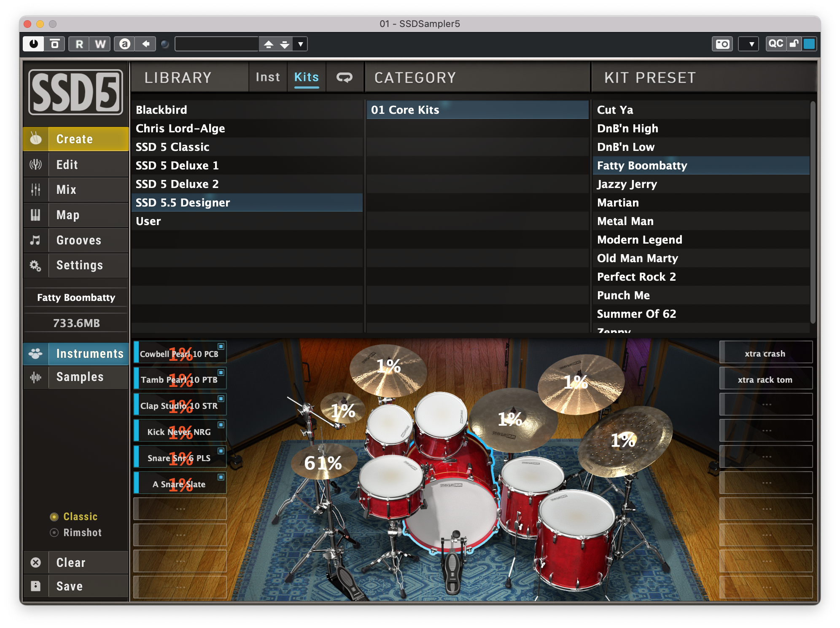This screenshot has height=628, width=840.
Task: Click the camera snapshot icon
Action: 722,44
